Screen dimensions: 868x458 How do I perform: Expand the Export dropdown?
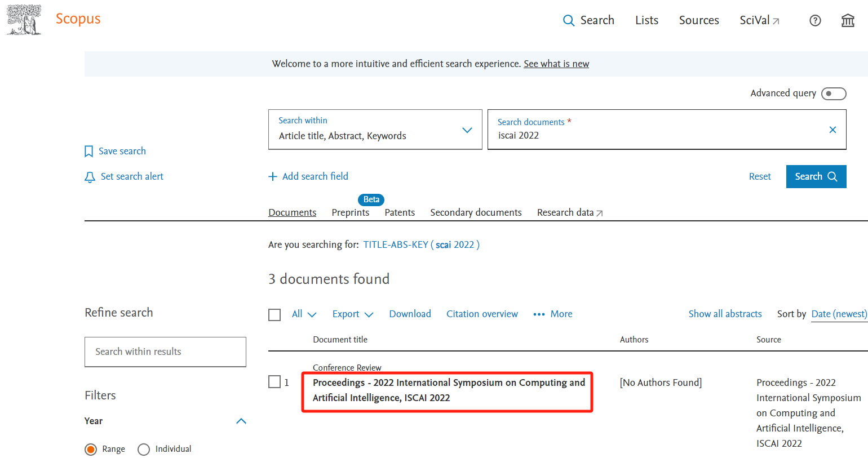353,314
